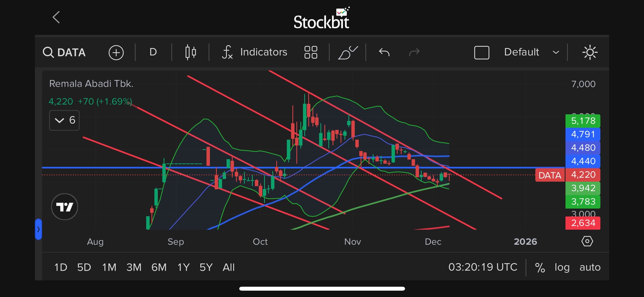Select the 1Y range tab
This screenshot has height=297, width=644.
183,267
